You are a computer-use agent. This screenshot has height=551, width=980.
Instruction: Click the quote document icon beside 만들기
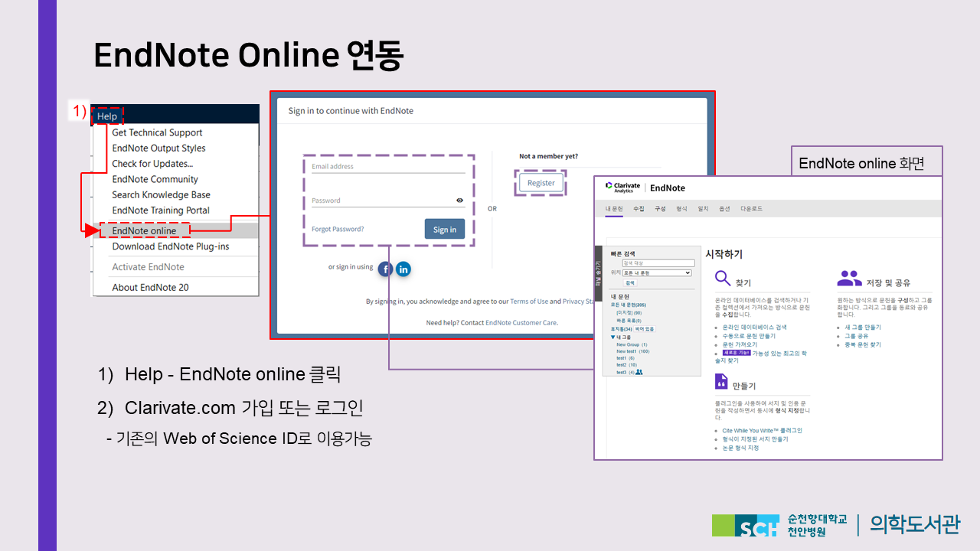pos(721,382)
